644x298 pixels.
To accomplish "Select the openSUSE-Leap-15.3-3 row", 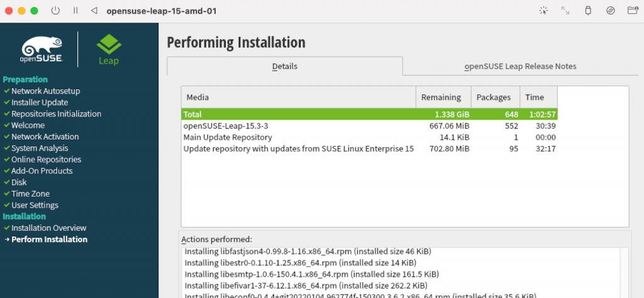I will (x=369, y=126).
